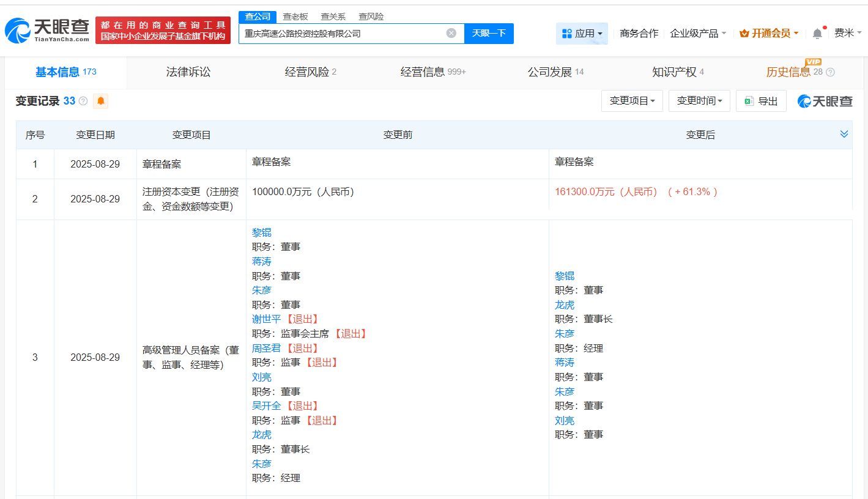
Task: Open 黎锟's profile in the 变更后 column
Action: (565, 276)
